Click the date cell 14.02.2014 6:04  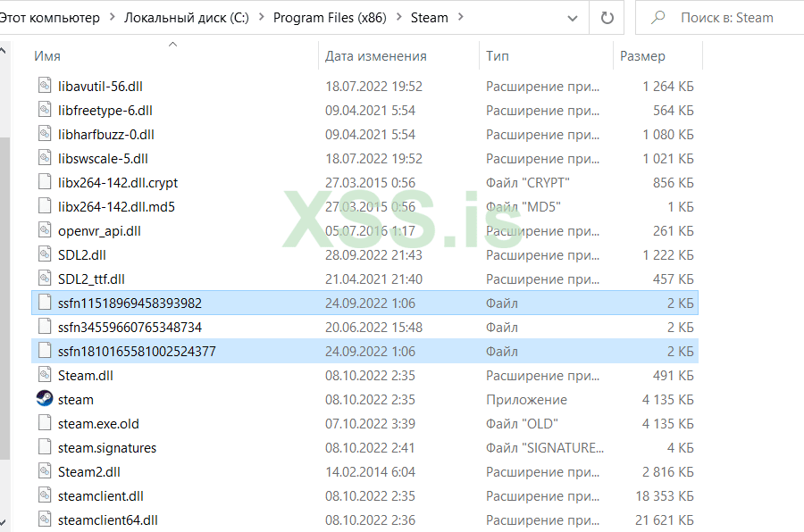point(370,471)
